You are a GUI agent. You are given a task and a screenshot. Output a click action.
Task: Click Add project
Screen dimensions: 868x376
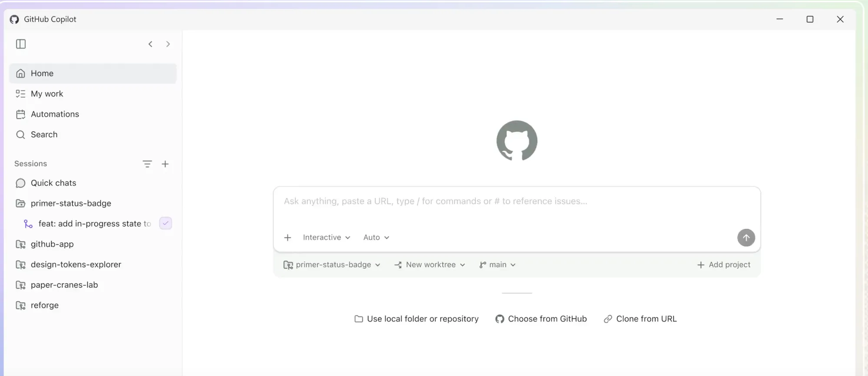pos(723,265)
